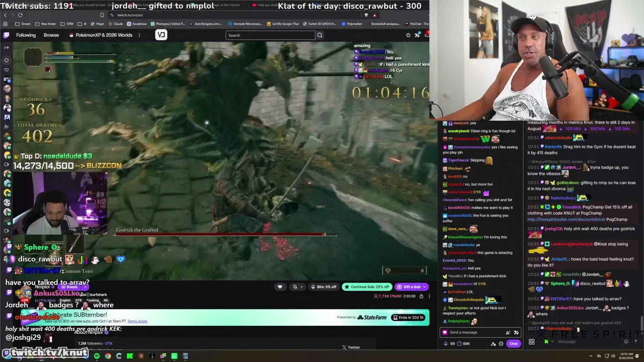Click Continue Sub: 25% off button
The height and width of the screenshot is (362, 644).
coord(367,287)
